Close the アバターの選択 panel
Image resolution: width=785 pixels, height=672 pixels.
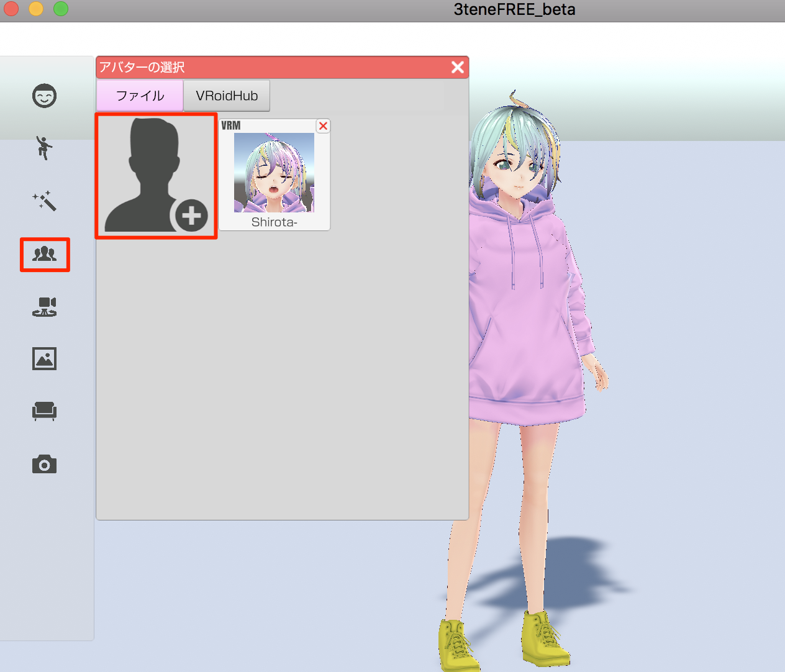[458, 67]
